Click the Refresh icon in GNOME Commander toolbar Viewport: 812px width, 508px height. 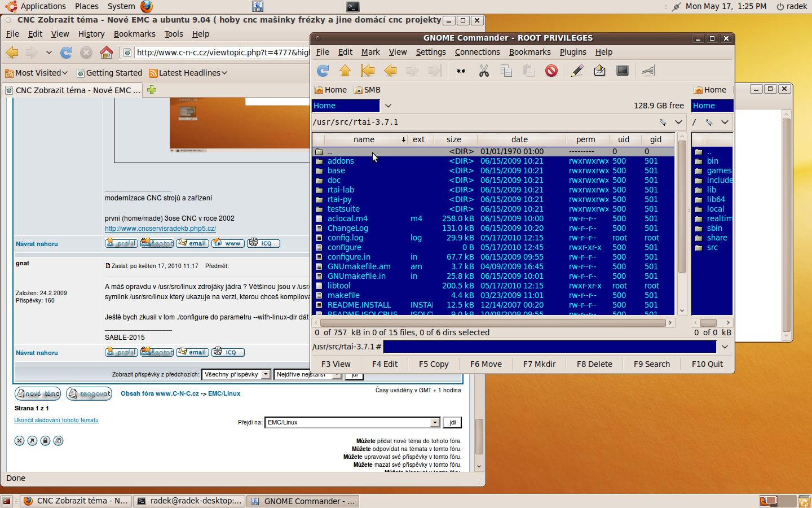[323, 71]
